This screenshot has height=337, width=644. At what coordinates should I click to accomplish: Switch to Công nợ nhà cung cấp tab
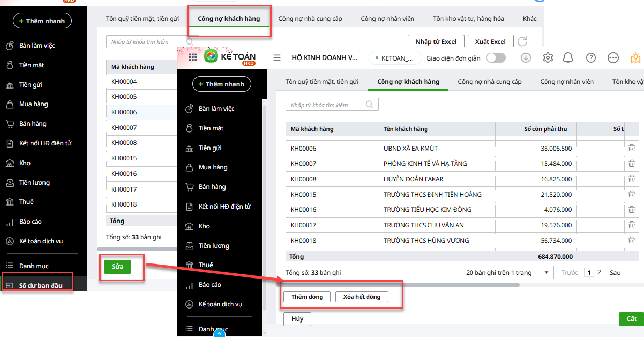pyautogui.click(x=489, y=82)
